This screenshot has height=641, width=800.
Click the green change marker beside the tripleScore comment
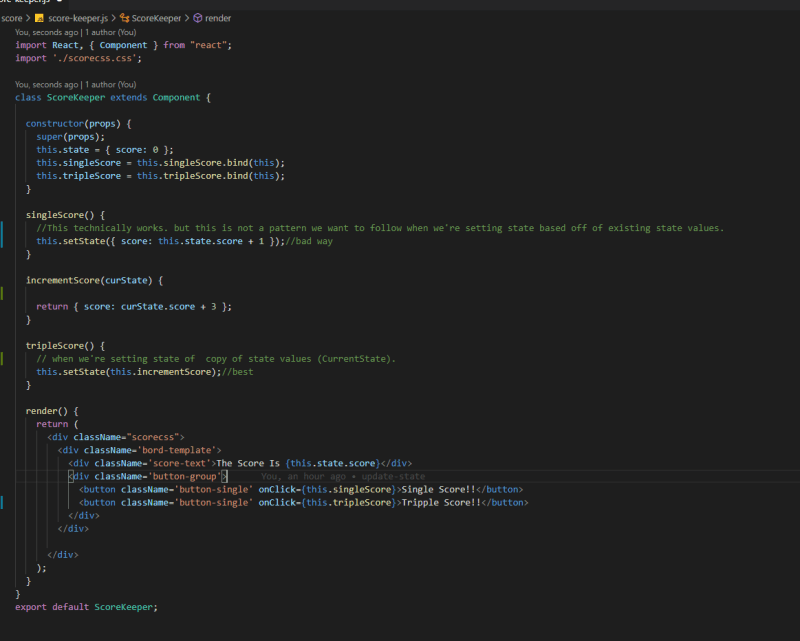coord(2,359)
